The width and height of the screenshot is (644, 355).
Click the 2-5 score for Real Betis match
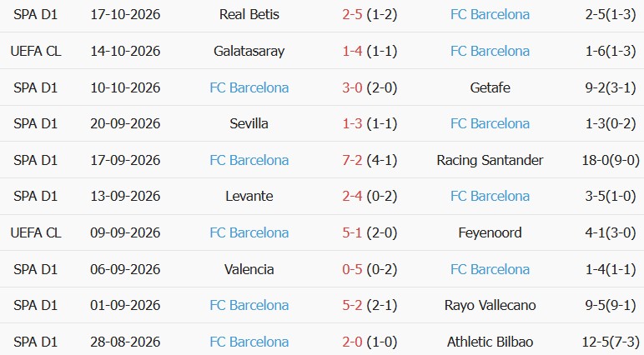pyautogui.click(x=352, y=15)
